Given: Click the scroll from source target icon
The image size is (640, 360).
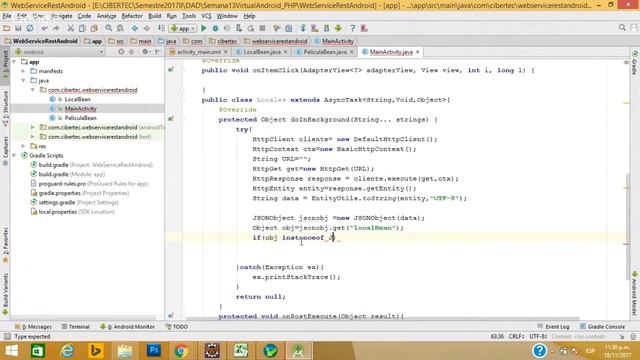Looking at the screenshot, I should pyautogui.click(x=121, y=52).
